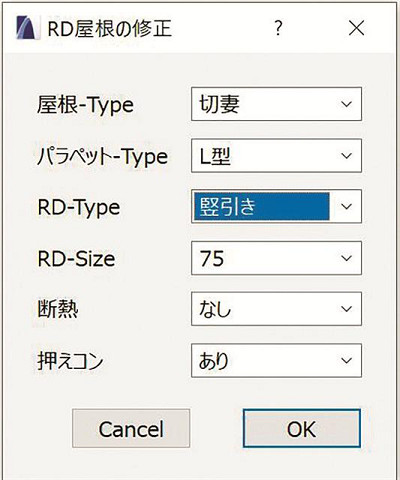The width and height of the screenshot is (400, 480).
Task: Expand the RD-Type dropdown arrow
Action: point(347,206)
